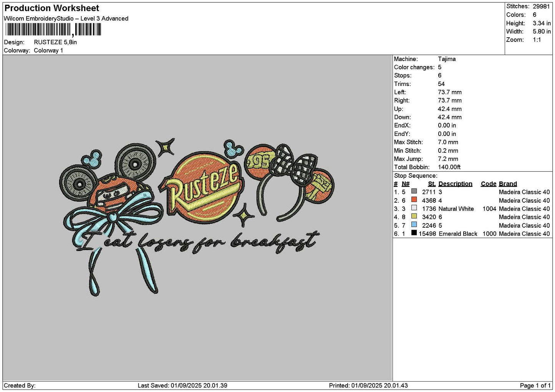
Task: Click code '1004' in stop 3
Action: point(489,209)
